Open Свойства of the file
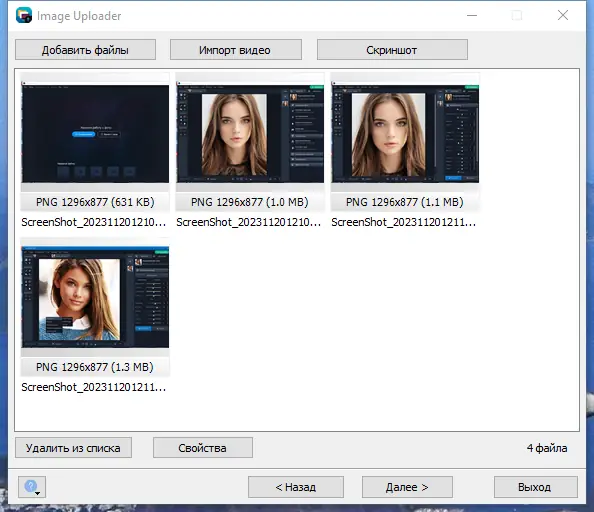The image size is (594, 512). tap(203, 448)
